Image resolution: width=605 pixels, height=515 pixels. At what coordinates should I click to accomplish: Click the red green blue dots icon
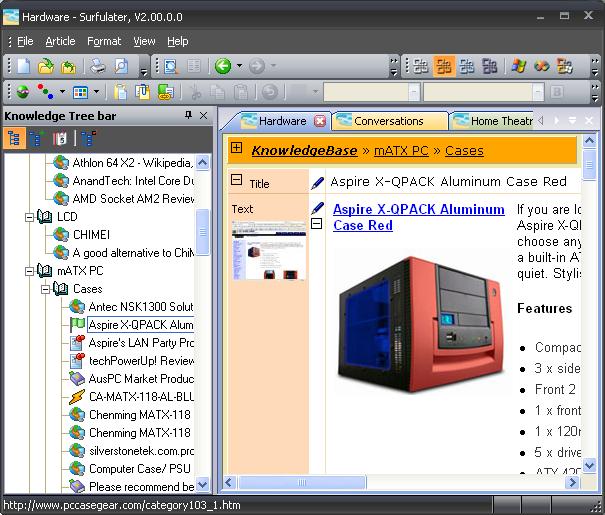[x=45, y=92]
